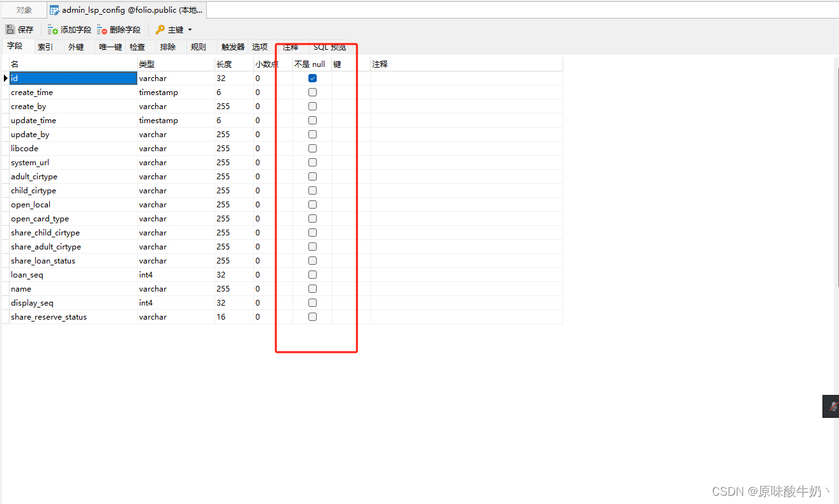Open the Options (选项) tab
Image resolution: width=839 pixels, height=504 pixels.
click(x=260, y=47)
